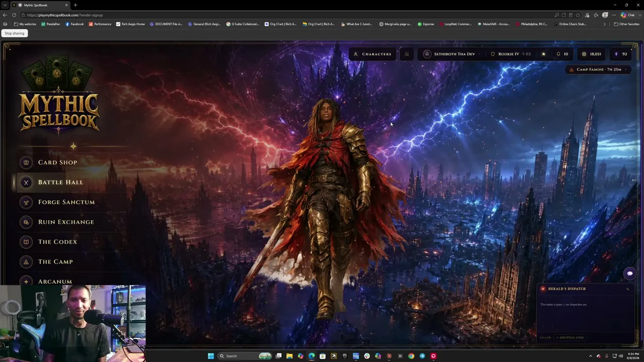Screen dimensions: 644x362
Task: Click The Camp tent icon
Action: [x=26, y=262]
